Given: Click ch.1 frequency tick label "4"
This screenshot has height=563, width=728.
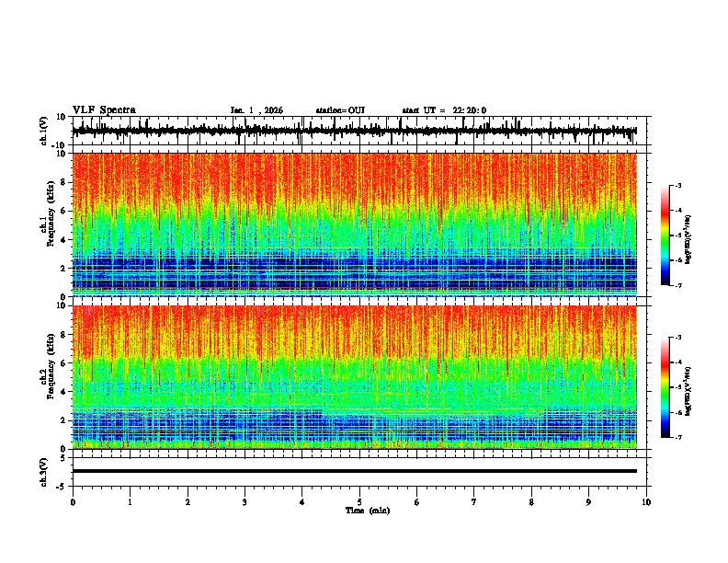Looking at the screenshot, I should [x=64, y=240].
